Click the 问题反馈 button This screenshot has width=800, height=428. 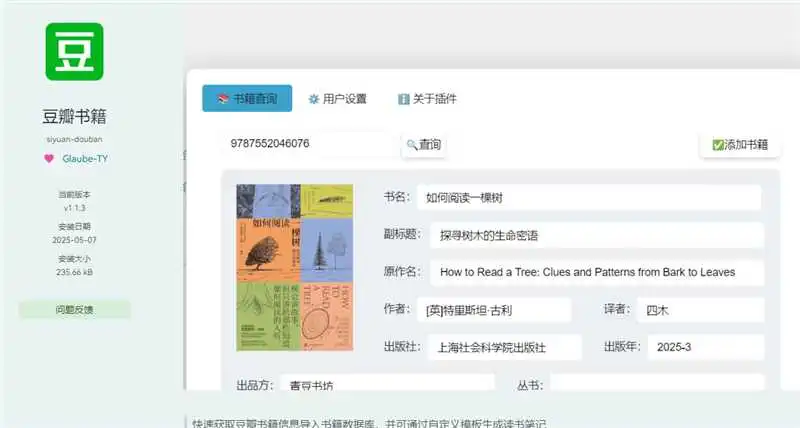click(x=74, y=310)
